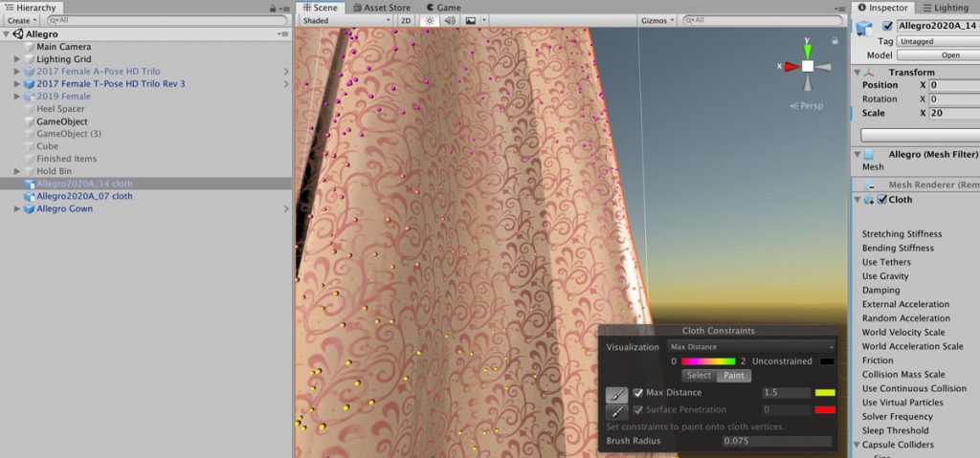Image resolution: width=980 pixels, height=458 pixels.
Task: Click the Unity logo beside Allegro scene
Action: [x=17, y=33]
